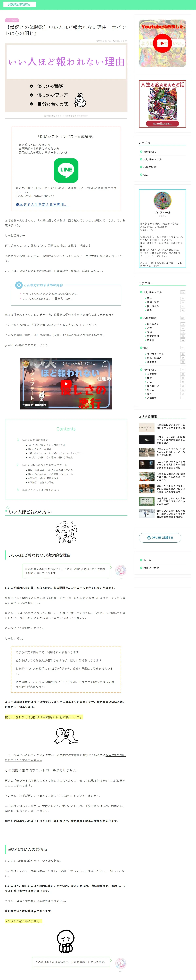
Task: Click the article header image 'いい人ほど報われない理由'
Action: 66,78
